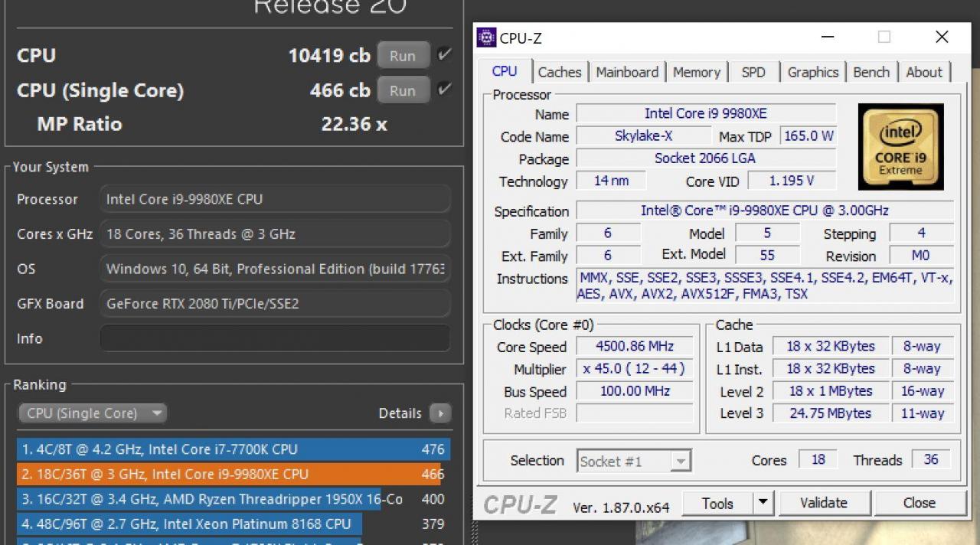
Task: Click the Intel Core i9 Extreme badge
Action: 900,146
